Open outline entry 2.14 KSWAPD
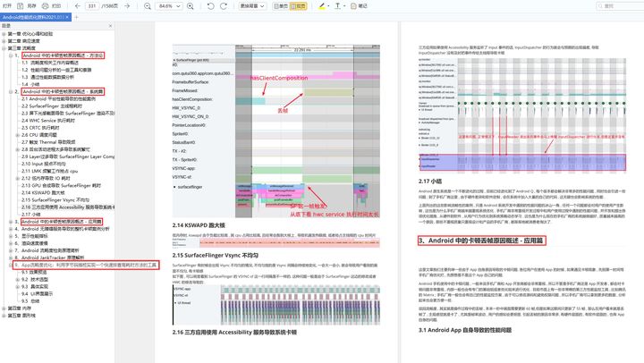644x363 pixels. [x=43, y=192]
